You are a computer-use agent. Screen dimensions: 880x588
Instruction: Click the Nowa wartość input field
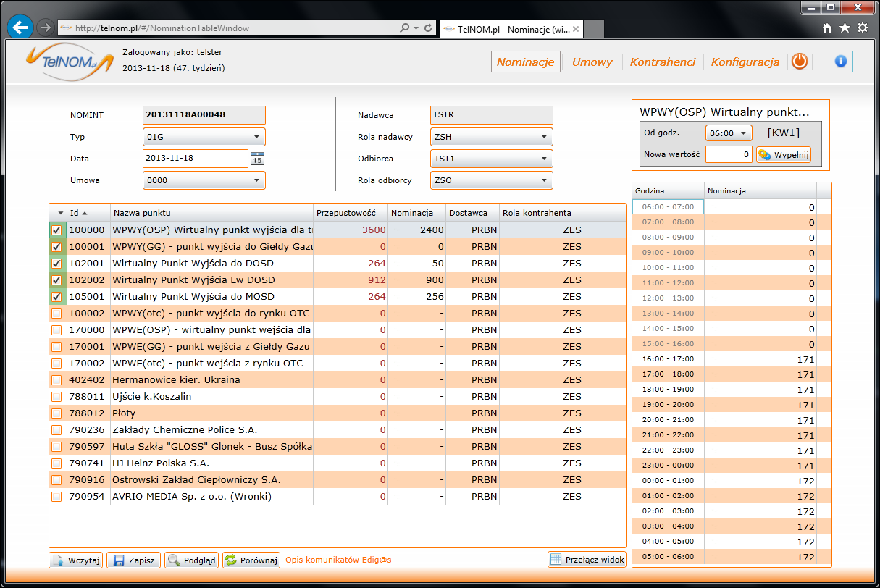click(x=729, y=154)
